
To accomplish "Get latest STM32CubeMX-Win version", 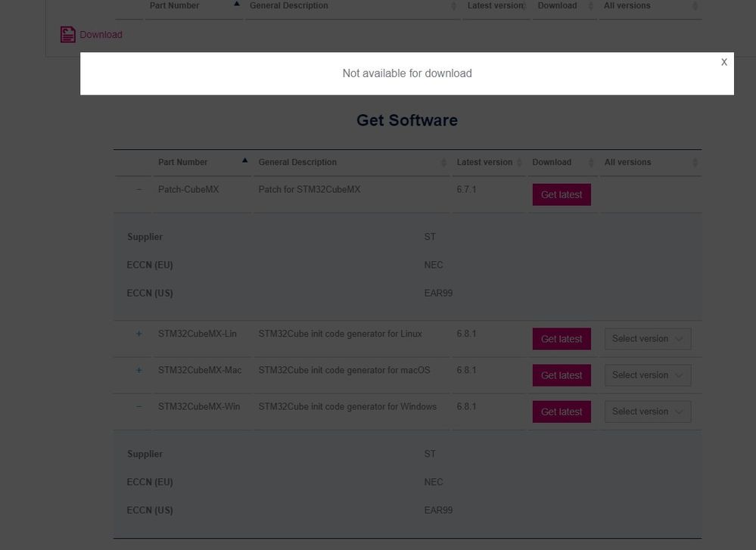I will tap(562, 412).
